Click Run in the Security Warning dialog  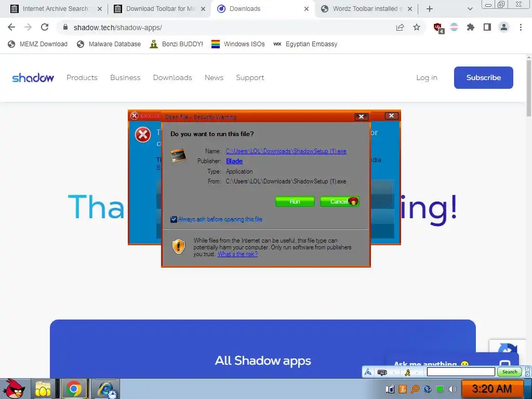tap(295, 202)
